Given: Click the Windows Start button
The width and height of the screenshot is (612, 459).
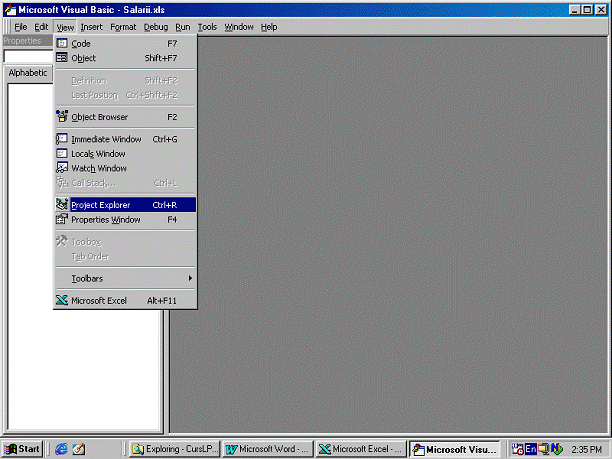Looking at the screenshot, I should (x=22, y=449).
